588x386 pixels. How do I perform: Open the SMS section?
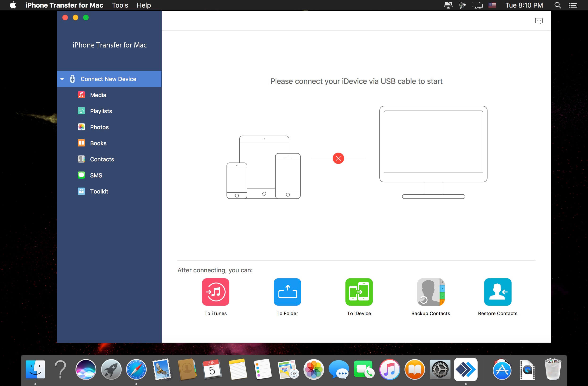pyautogui.click(x=96, y=175)
